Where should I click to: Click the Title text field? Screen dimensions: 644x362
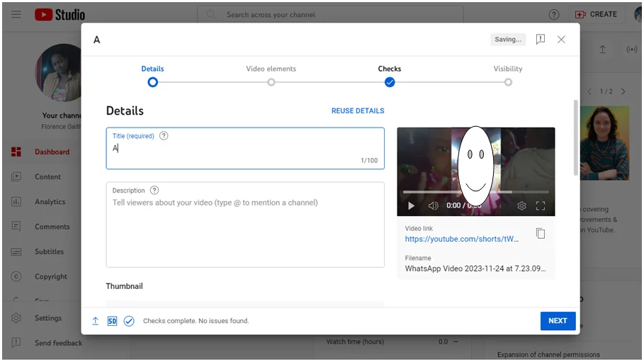coord(244,149)
